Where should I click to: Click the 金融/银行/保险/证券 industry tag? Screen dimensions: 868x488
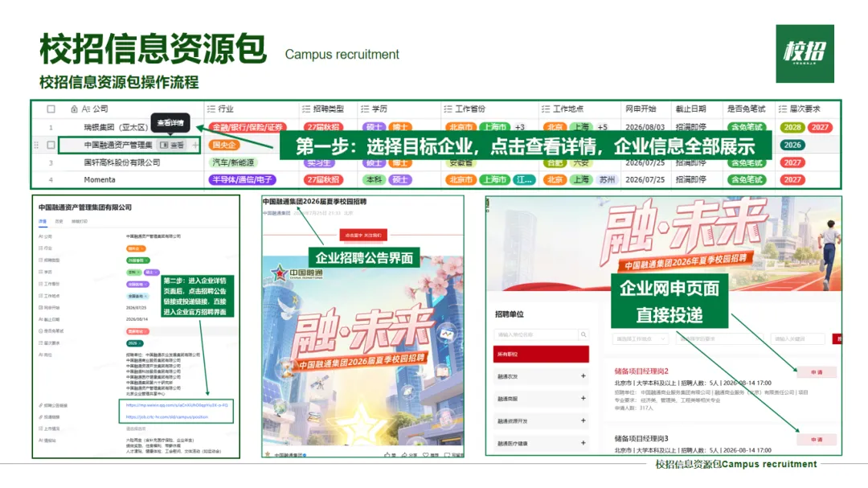(248, 127)
